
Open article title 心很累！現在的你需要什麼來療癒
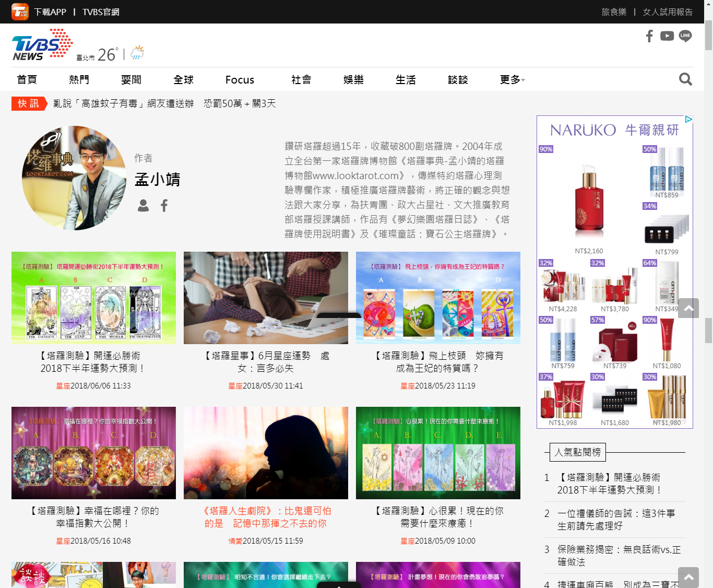(x=438, y=517)
